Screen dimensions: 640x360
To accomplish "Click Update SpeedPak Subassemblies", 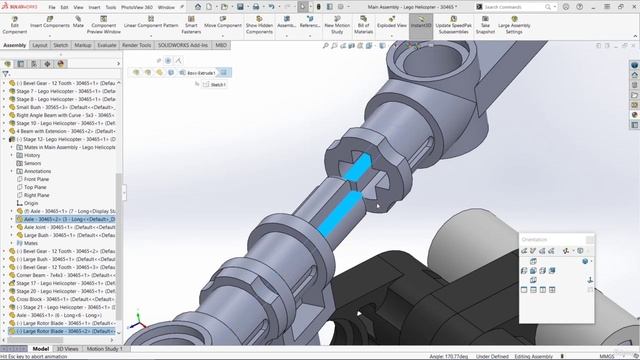I will click(453, 25).
